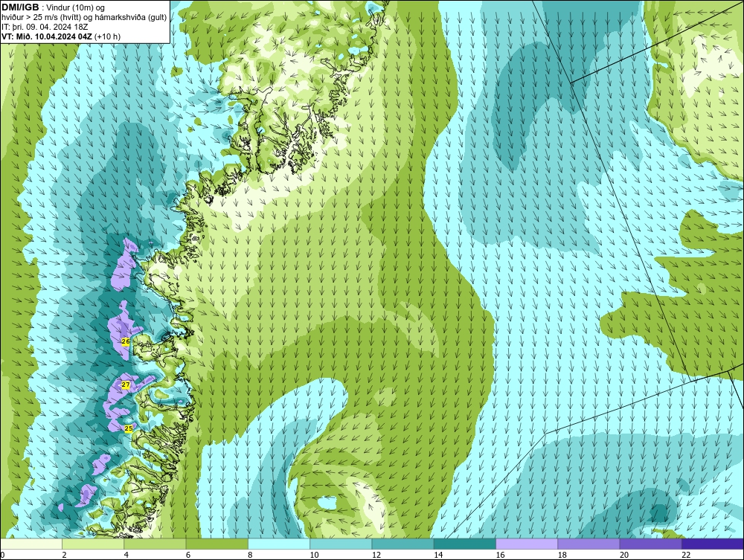Pick the dark purple 20–22 m/s legend swatch
Screen dimensions: 744x560
[651, 544]
